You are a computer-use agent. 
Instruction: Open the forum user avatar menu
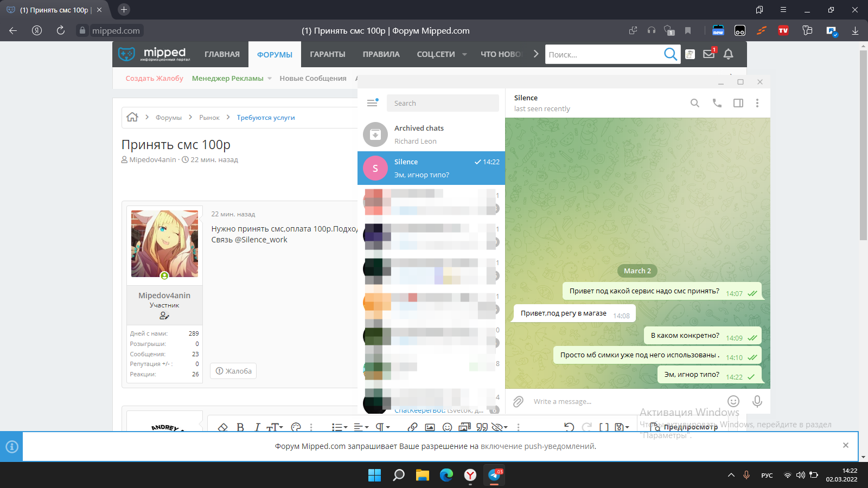(690, 54)
